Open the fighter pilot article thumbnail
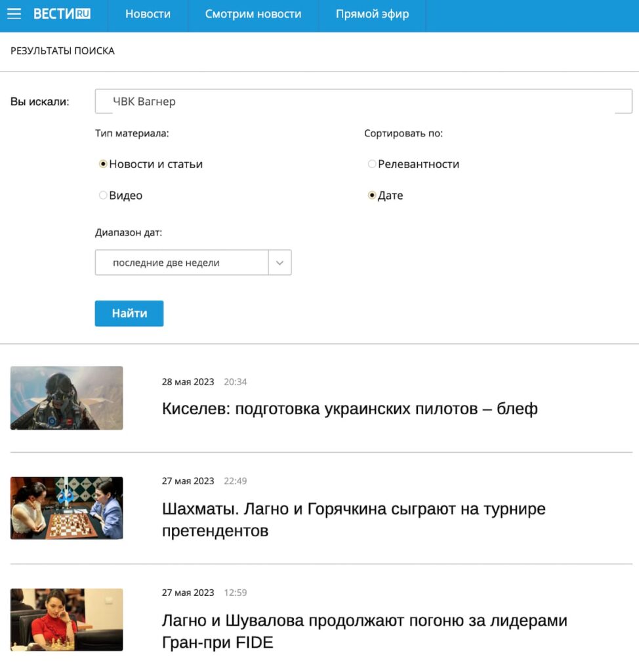The height and width of the screenshot is (672, 639). point(66,398)
